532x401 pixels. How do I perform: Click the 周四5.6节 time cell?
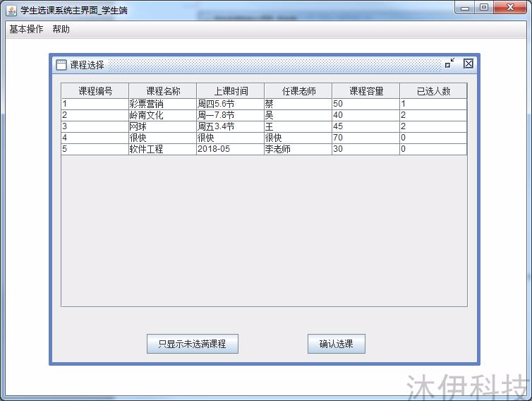click(231, 104)
